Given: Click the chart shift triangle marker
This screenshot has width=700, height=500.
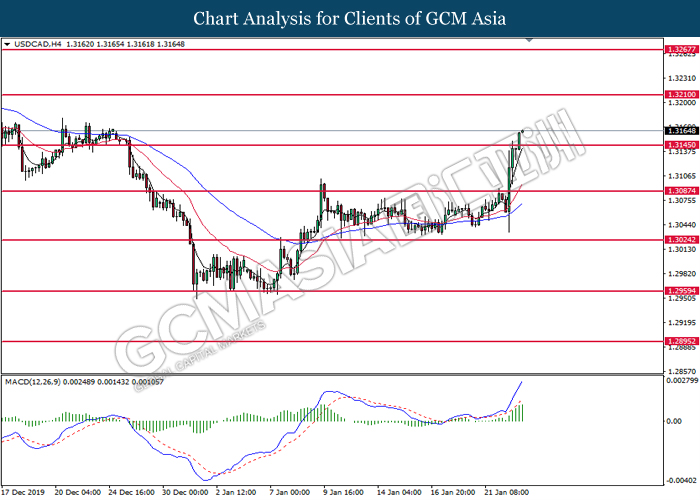Looking at the screenshot, I should pyautogui.click(x=529, y=40).
